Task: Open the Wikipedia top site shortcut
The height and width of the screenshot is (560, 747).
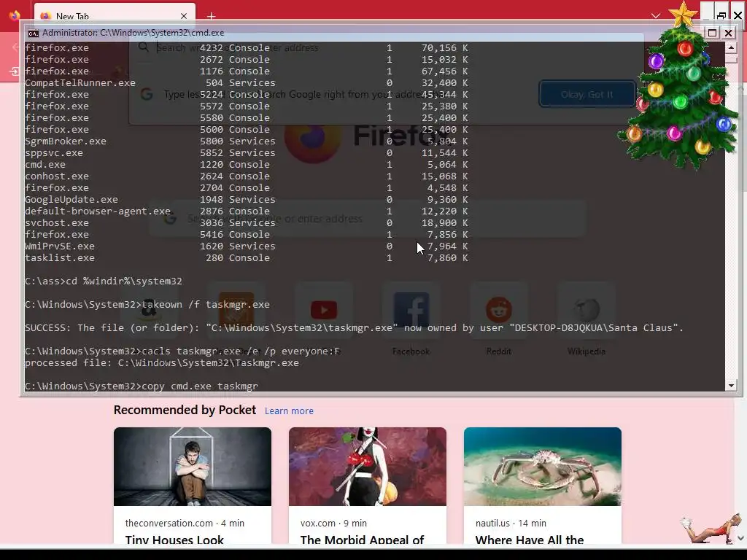Action: click(x=587, y=311)
